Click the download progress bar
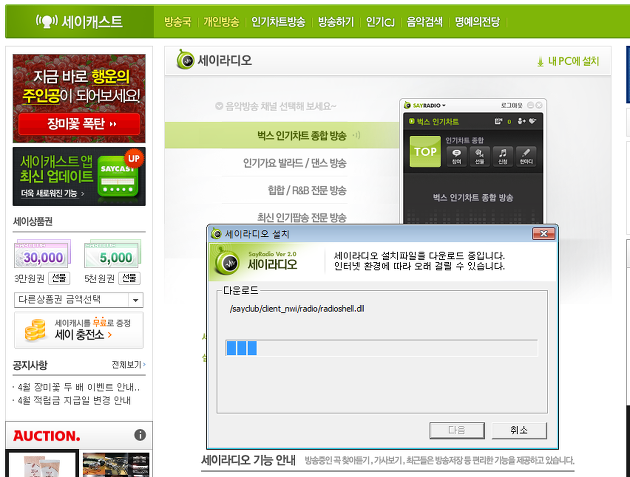Viewport: 630px width, 477px height. tap(381, 348)
